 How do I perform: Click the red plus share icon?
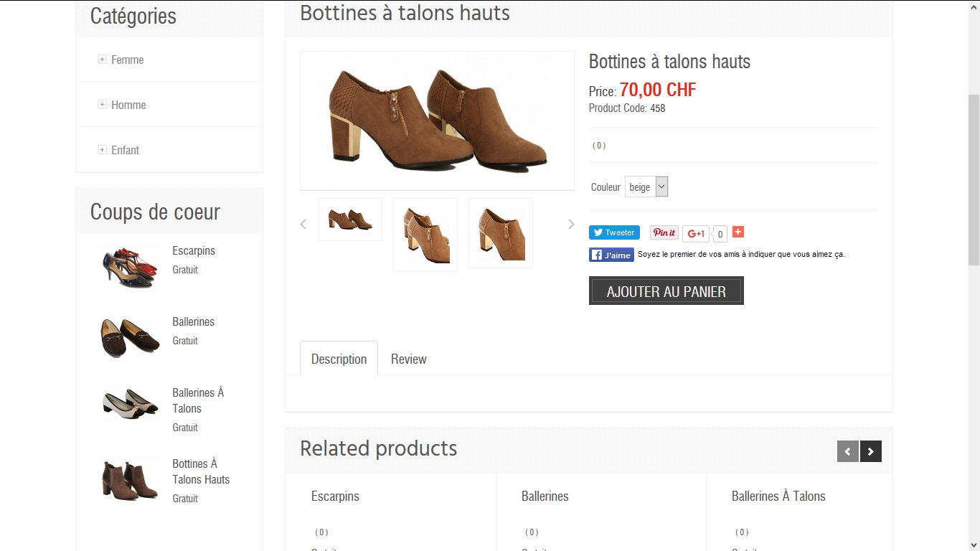pos(738,232)
